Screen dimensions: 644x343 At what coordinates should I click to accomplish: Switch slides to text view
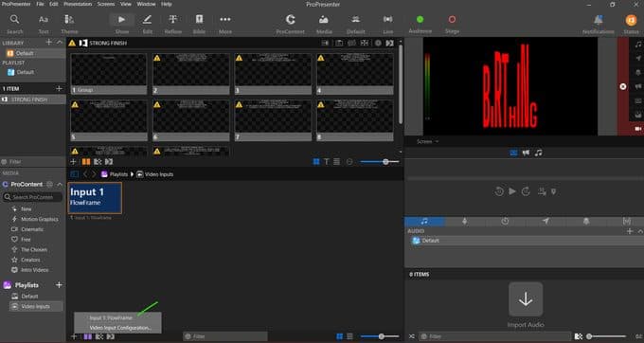coord(327,162)
